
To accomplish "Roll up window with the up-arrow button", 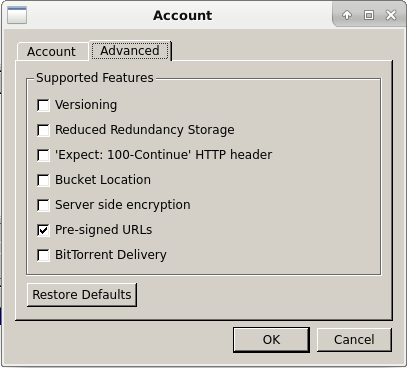I will (347, 15).
